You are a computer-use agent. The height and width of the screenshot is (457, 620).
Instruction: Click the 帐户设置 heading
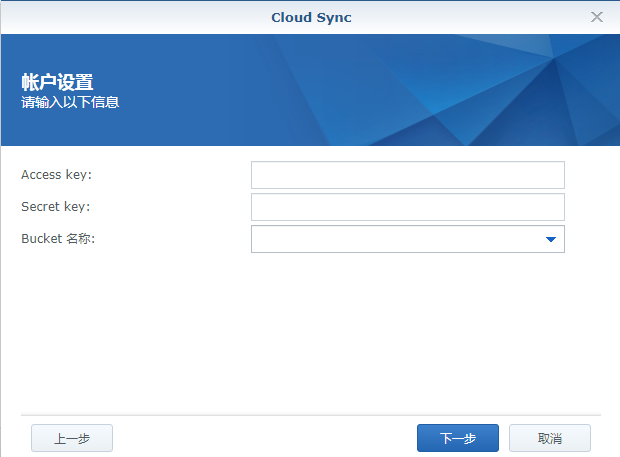[57, 82]
